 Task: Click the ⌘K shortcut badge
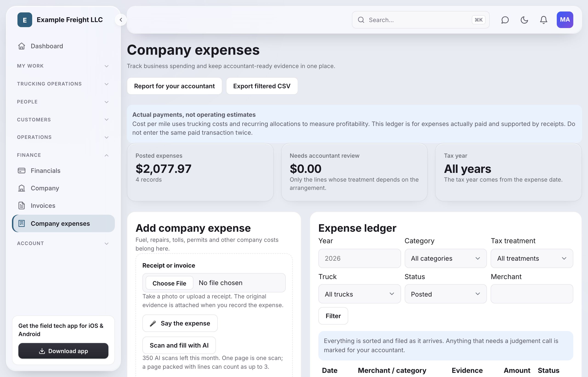(x=478, y=20)
